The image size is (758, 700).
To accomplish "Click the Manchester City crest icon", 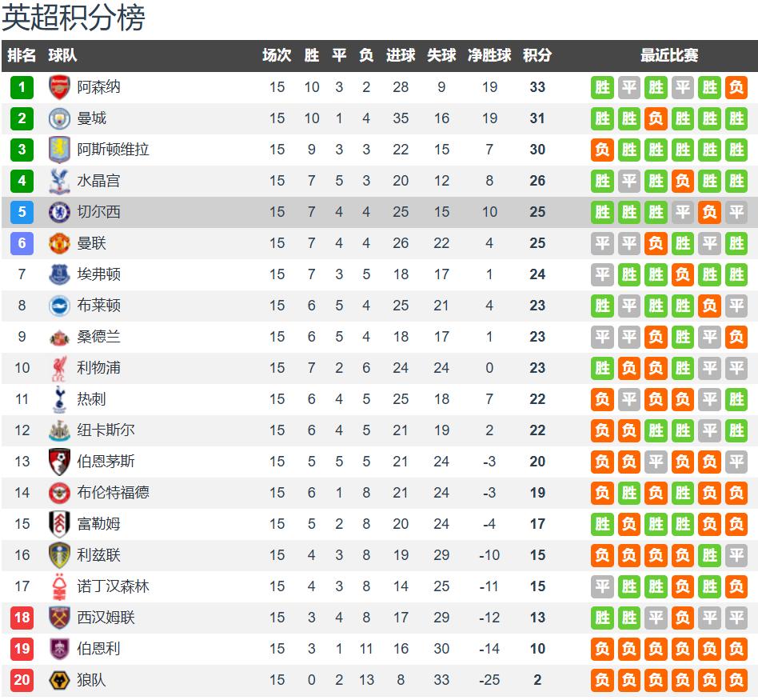I will click(60, 118).
